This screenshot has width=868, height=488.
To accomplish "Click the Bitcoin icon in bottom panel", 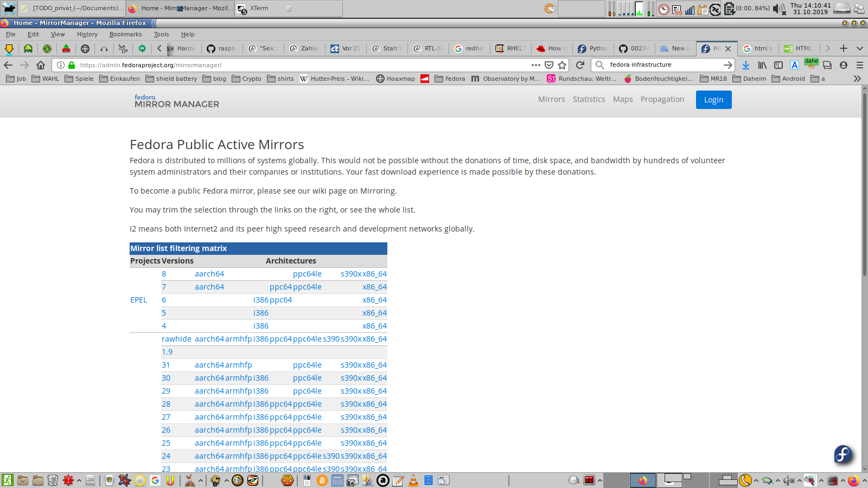I will pos(322,480).
